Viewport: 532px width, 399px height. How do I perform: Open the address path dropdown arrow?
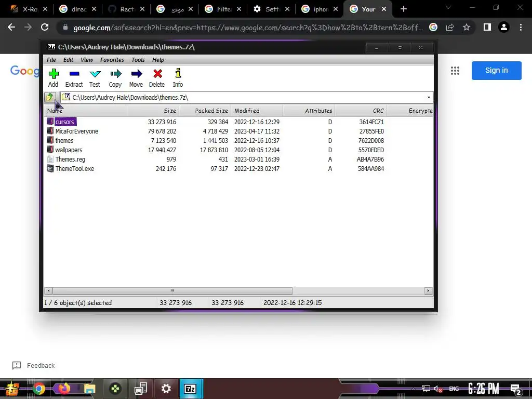click(429, 97)
